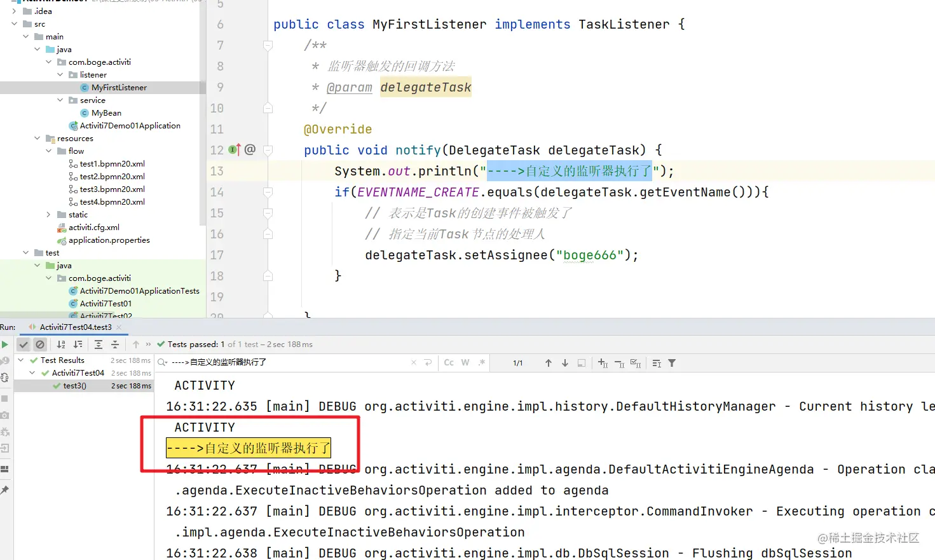
Task: Rerun the test with the green play button
Action: tap(4, 345)
